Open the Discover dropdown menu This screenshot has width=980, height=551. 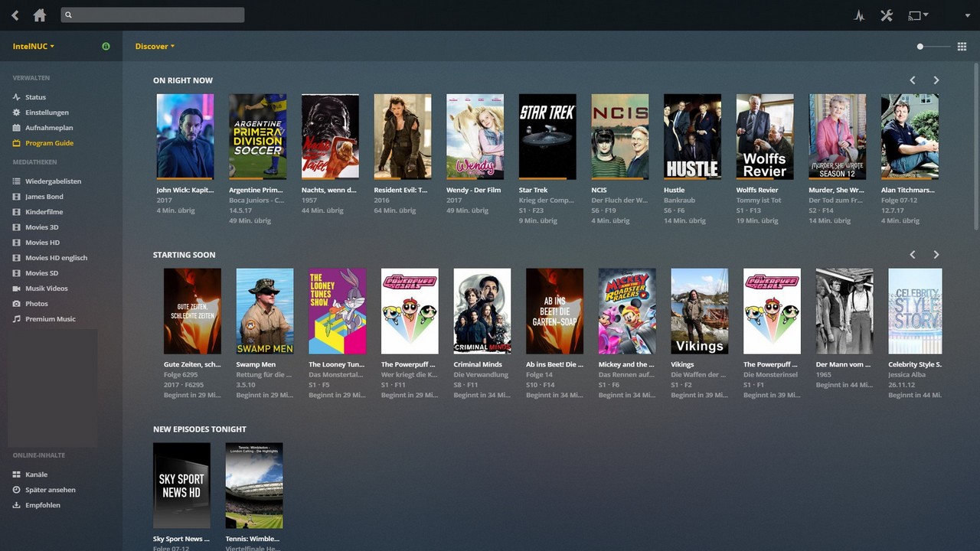(155, 47)
